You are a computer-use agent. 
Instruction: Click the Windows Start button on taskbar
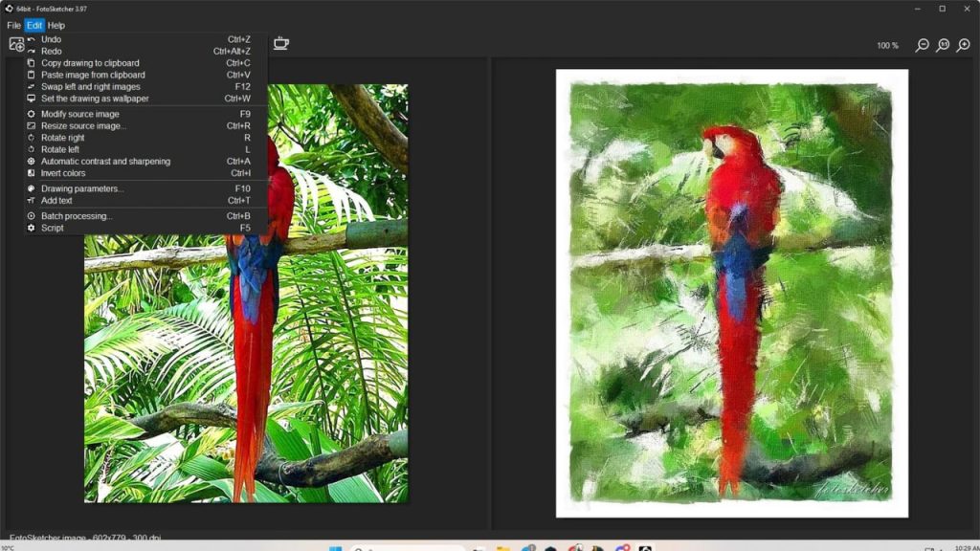(335, 548)
